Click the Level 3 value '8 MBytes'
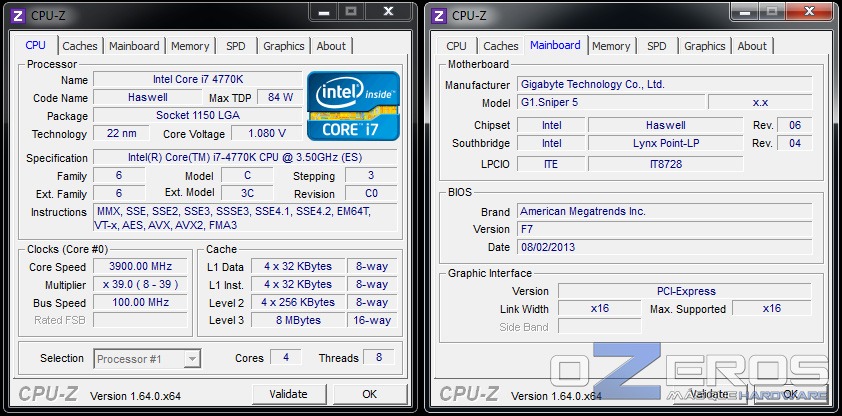 (298, 320)
